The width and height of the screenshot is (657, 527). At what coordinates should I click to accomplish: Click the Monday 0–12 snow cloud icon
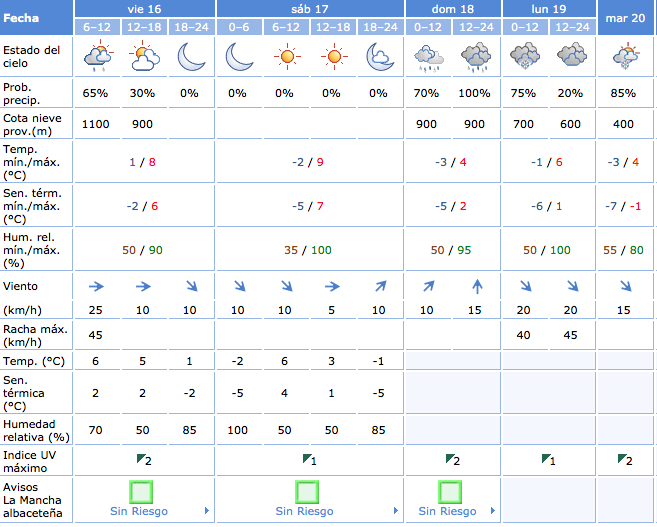(523, 57)
